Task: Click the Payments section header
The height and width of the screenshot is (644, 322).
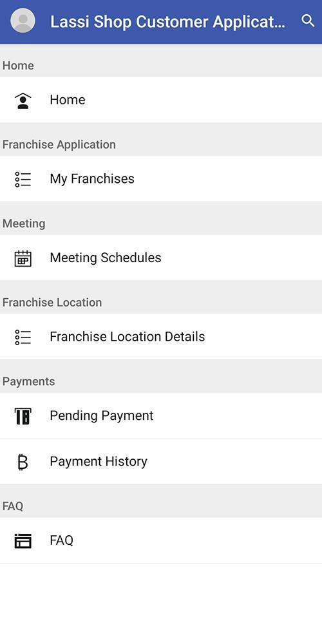Action: 29,381
